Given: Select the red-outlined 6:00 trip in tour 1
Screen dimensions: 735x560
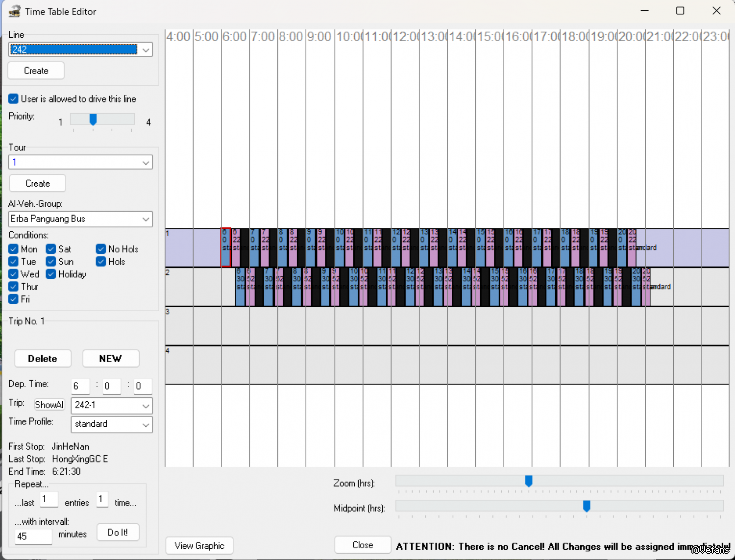Looking at the screenshot, I should tap(225, 247).
